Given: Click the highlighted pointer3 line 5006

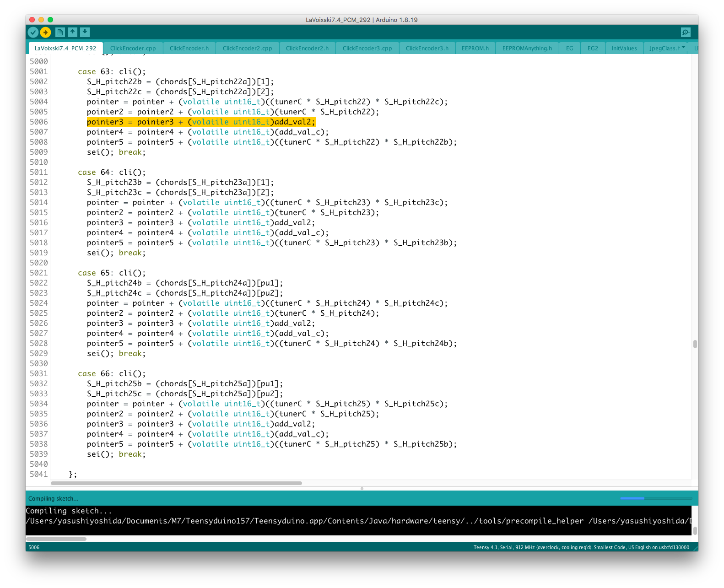Looking at the screenshot, I should click(x=201, y=122).
